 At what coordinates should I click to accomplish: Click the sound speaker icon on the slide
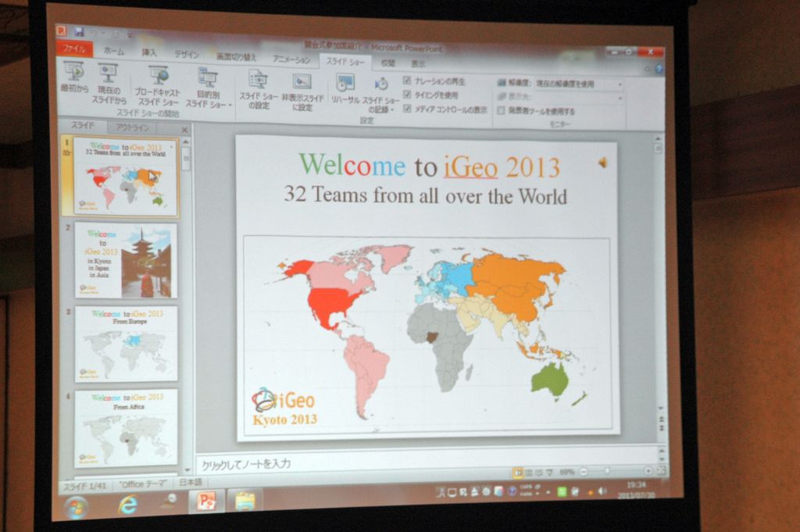point(602,162)
